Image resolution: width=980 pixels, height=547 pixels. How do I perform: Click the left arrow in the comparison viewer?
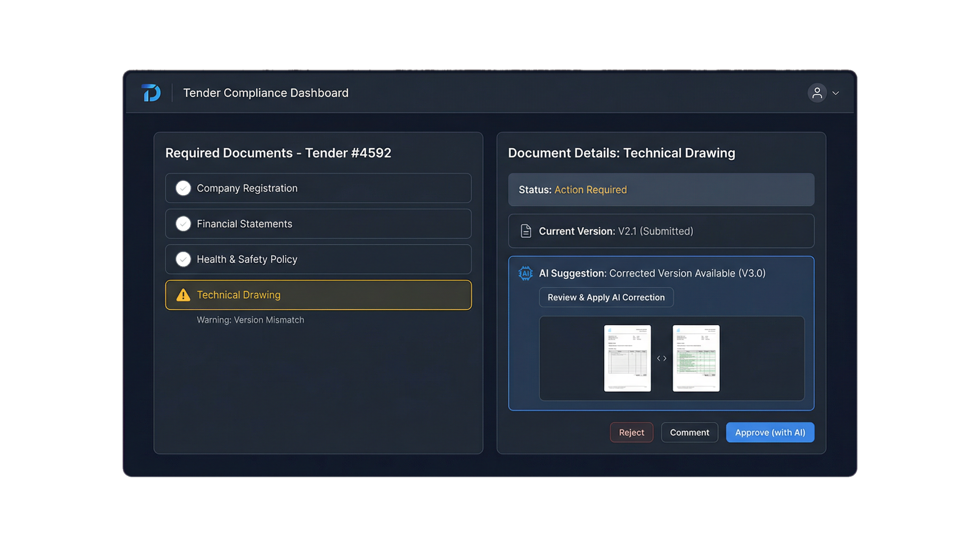pos(658,358)
